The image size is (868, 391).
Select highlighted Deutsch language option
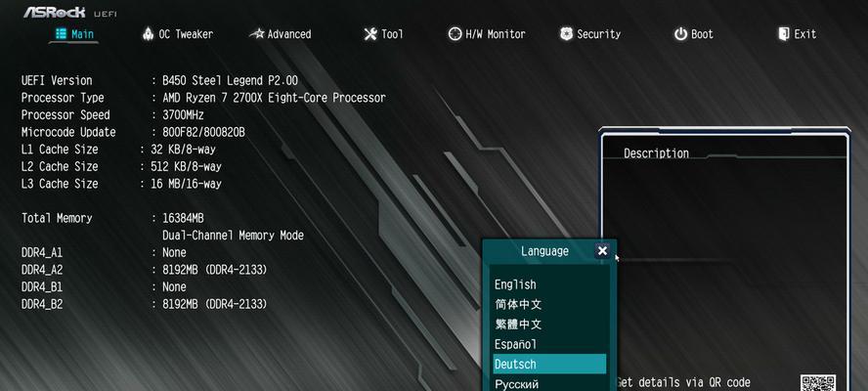[549, 364]
